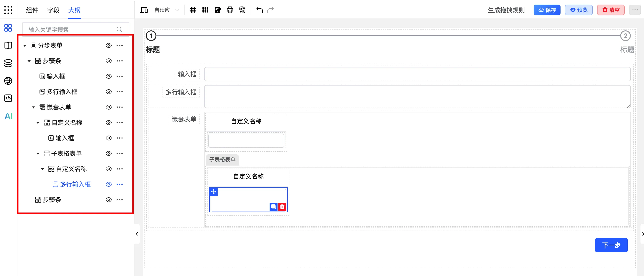The height and width of the screenshot is (276, 644).
Task: Click the 下一步 next step button
Action: [x=611, y=245]
